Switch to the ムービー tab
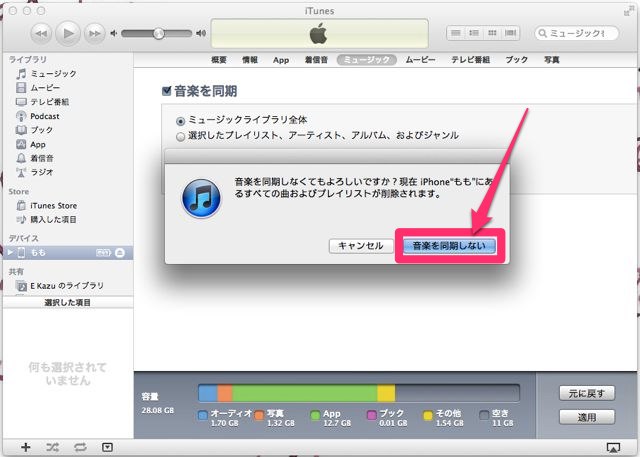The width and height of the screenshot is (640, 457). (x=420, y=60)
